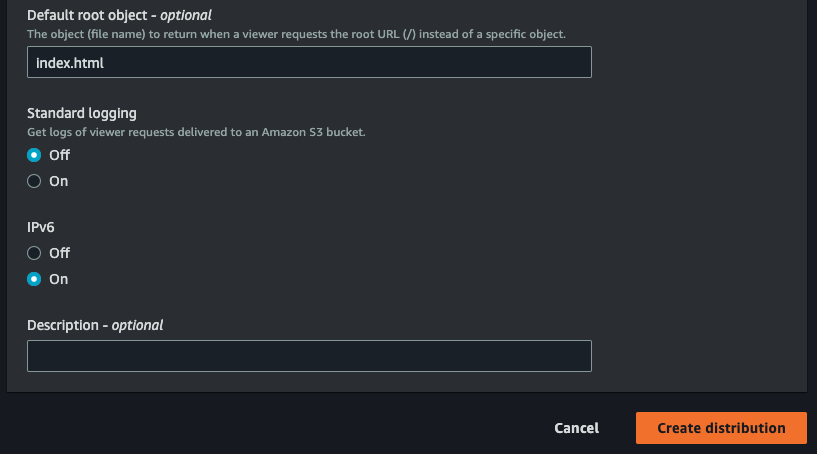The height and width of the screenshot is (454, 817).
Task: Click the italic "optional" word beside Description
Action: click(x=137, y=325)
